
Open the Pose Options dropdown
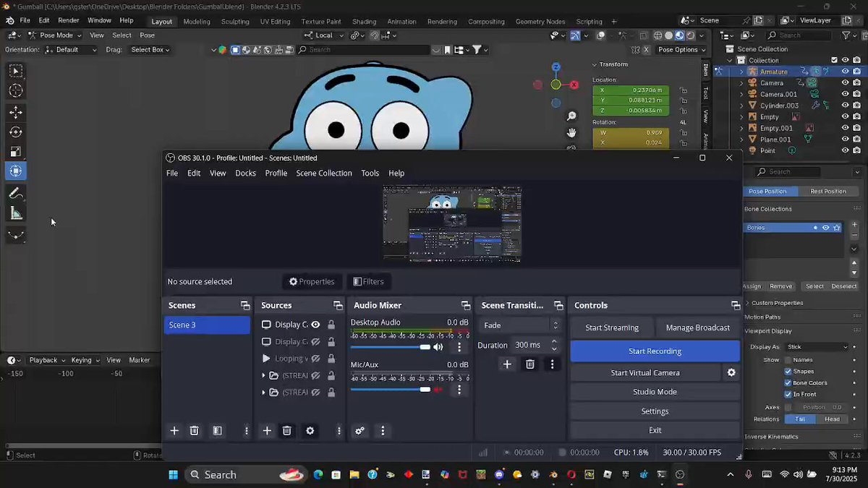[x=681, y=50]
